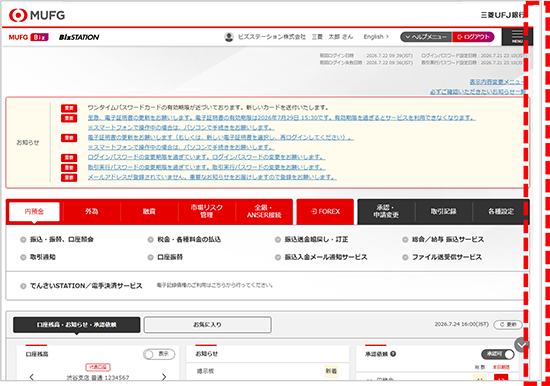Open the 取引実行パスワードの変更期限 notice link

point(206,167)
